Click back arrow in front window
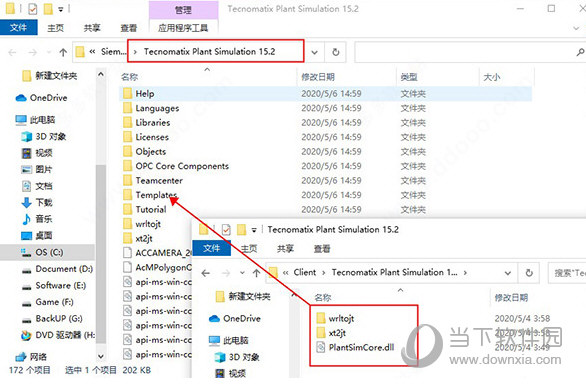586x389 pixels. 206,273
